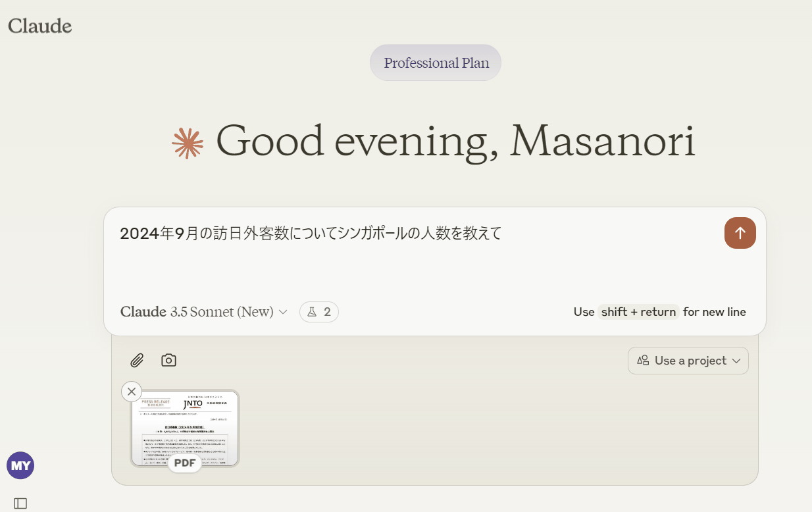This screenshot has height=512, width=812.
Task: Toggle the sidebar panel icon
Action: click(x=20, y=503)
